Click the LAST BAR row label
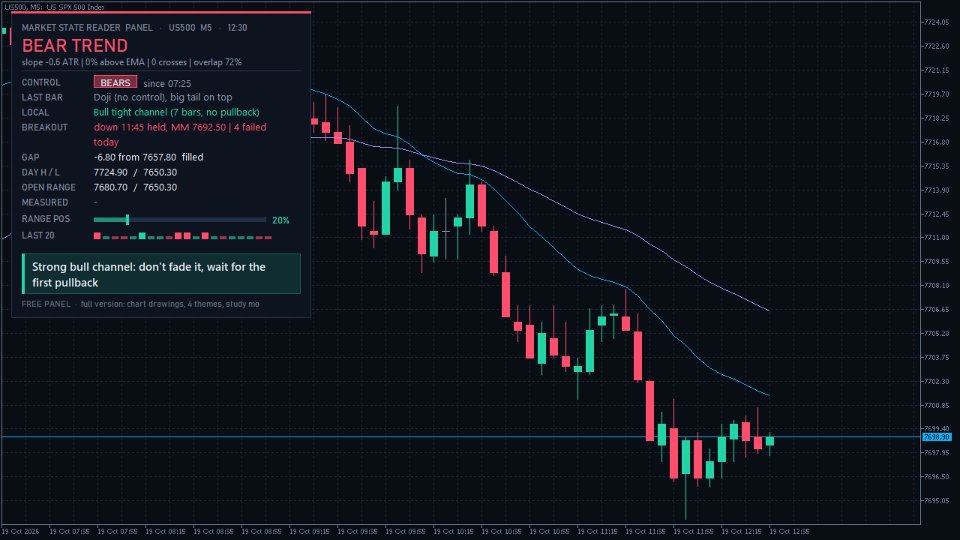Screen dimensions: 960x540 pyautogui.click(x=42, y=97)
